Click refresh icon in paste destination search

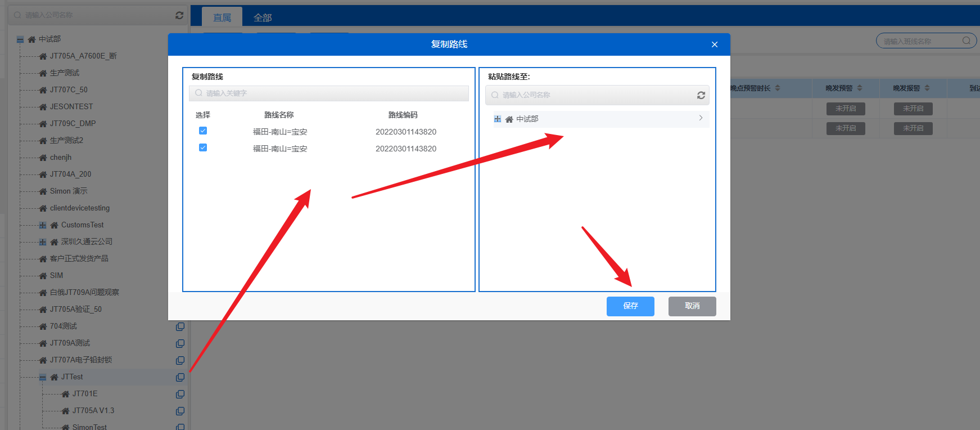[x=701, y=95]
